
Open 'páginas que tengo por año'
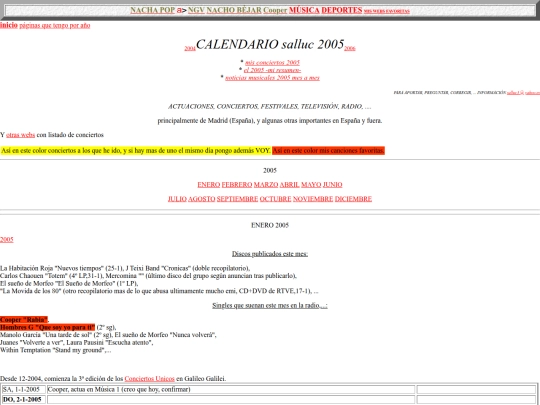tap(55, 25)
